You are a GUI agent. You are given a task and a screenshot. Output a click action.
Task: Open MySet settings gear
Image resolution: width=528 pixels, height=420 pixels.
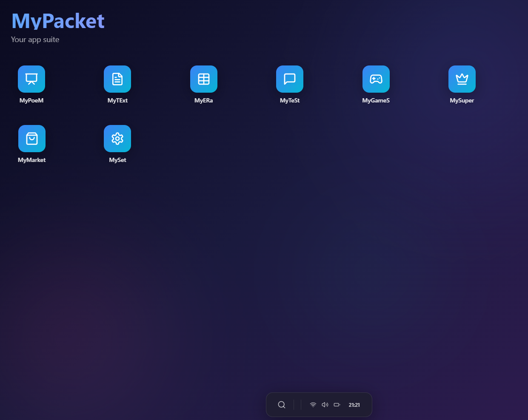(117, 138)
